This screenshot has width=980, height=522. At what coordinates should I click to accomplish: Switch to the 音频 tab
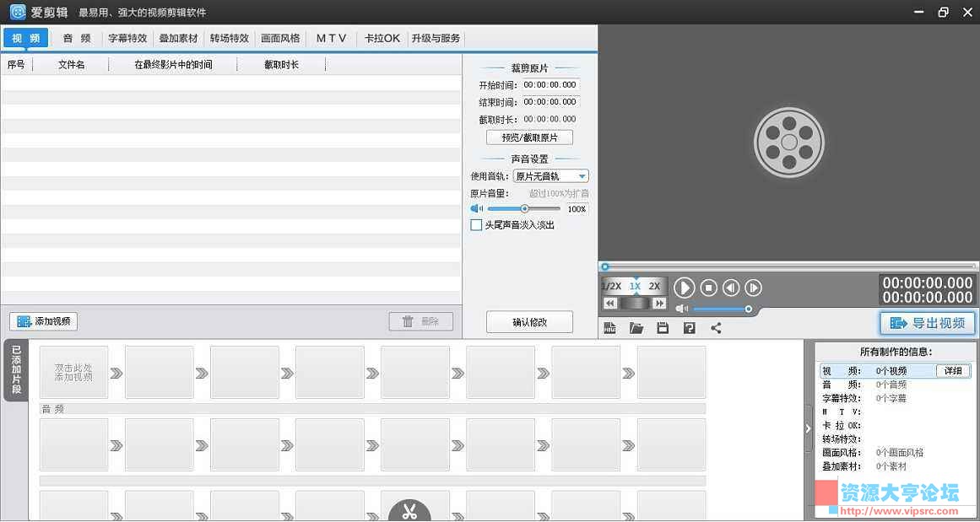click(77, 38)
